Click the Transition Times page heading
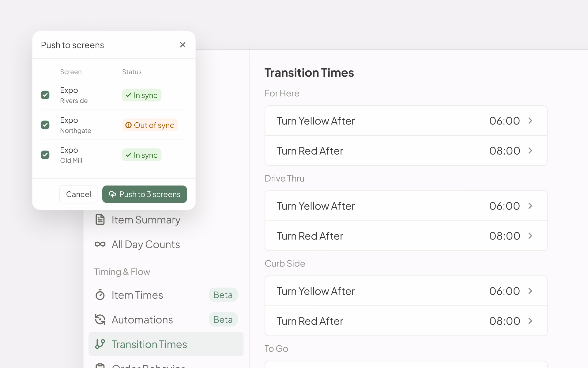This screenshot has height=368, width=588. pyautogui.click(x=309, y=73)
